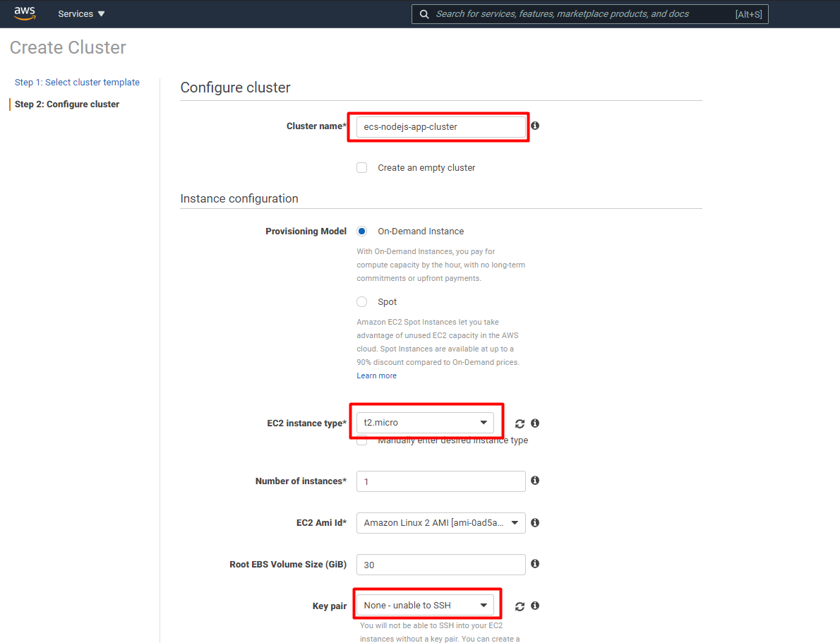Go to Step 1: Select cluster template
Image resolution: width=840 pixels, height=643 pixels.
(x=77, y=82)
